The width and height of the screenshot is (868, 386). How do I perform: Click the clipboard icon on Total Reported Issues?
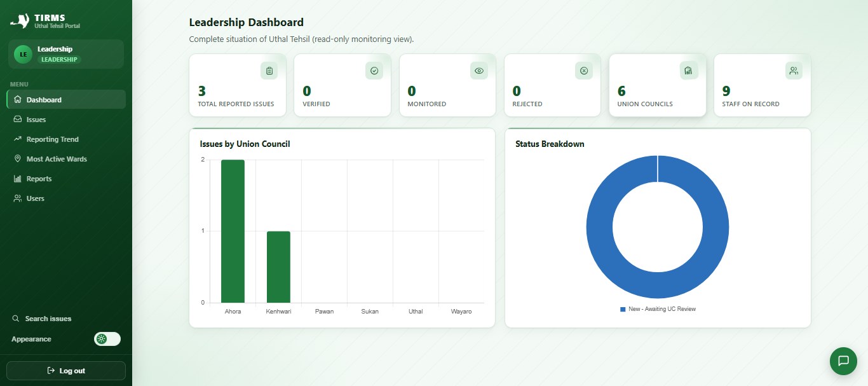point(269,71)
